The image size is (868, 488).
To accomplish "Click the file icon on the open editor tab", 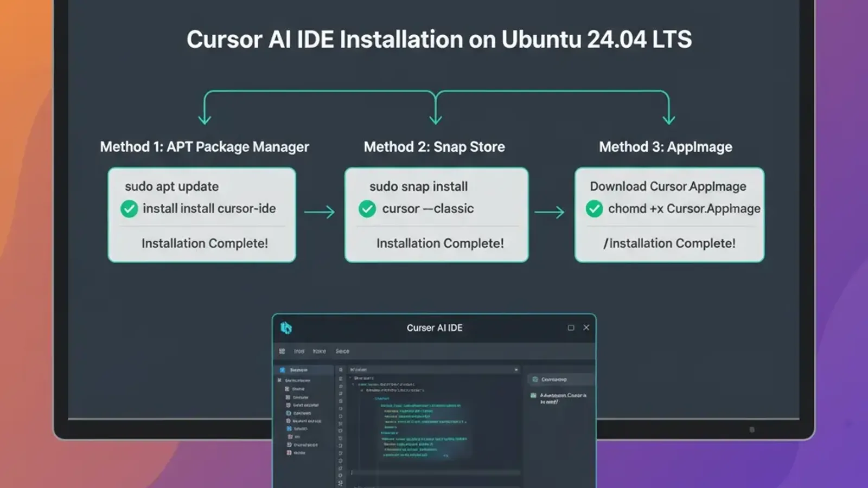I will 353,369.
